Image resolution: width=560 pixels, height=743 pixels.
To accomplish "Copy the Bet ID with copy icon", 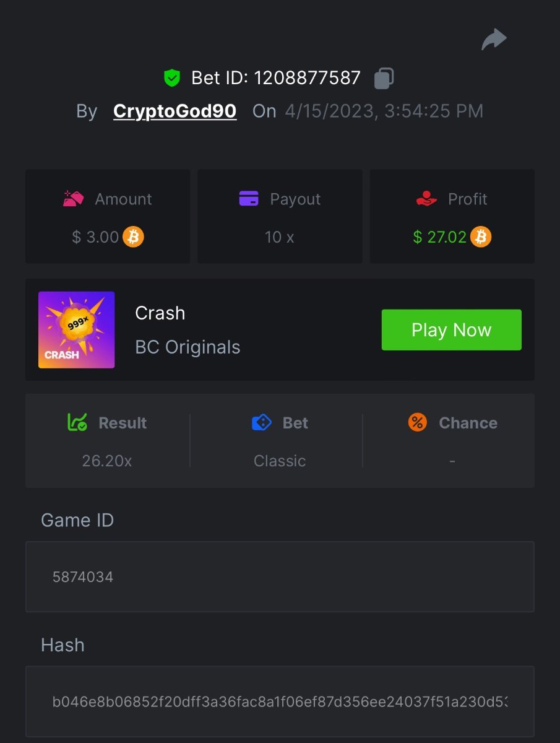I will [x=384, y=79].
